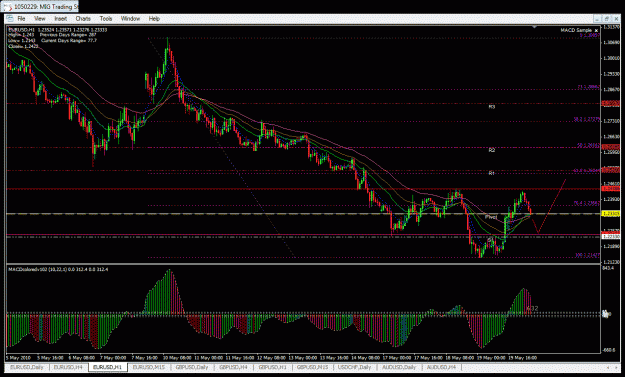The width and height of the screenshot is (625, 377).
Task: Open the Insert menu
Action: point(60,19)
